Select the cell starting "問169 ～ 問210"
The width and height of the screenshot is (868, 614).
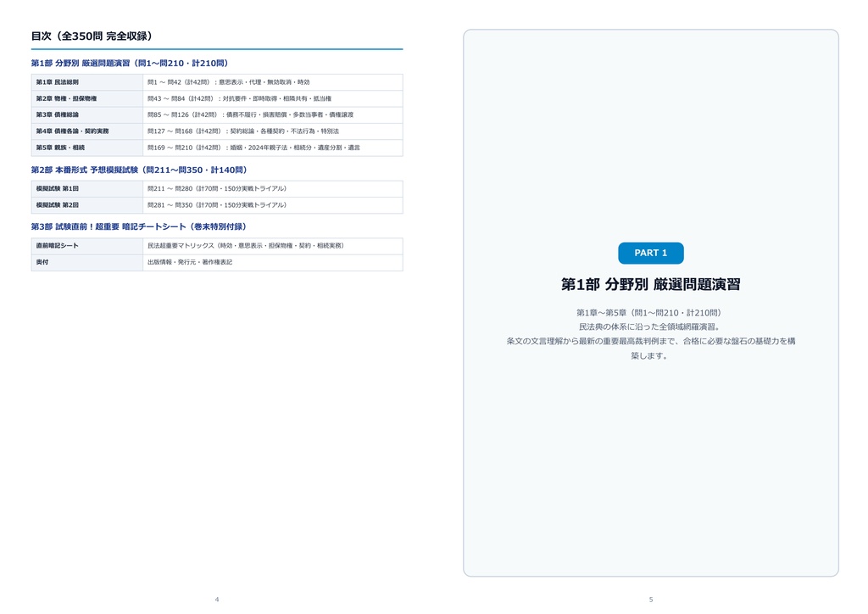[272, 148]
